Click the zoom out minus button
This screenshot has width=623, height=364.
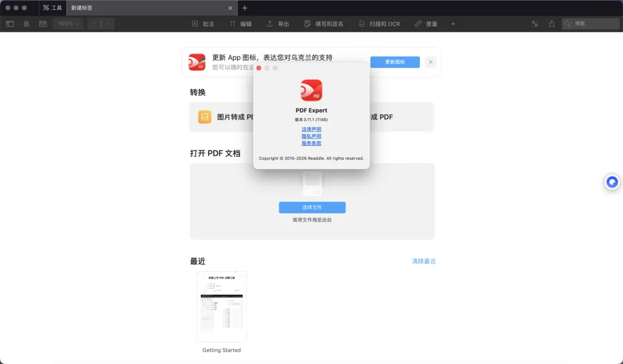(x=94, y=24)
